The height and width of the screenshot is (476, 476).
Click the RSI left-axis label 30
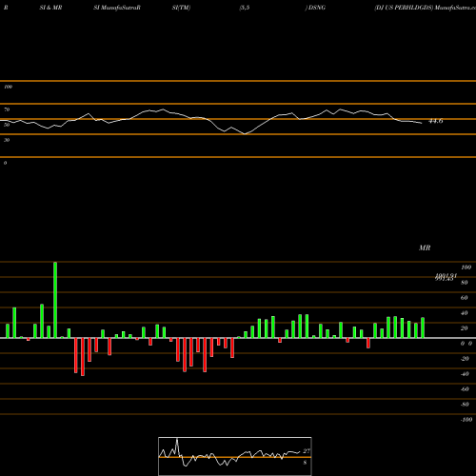pos(7,140)
